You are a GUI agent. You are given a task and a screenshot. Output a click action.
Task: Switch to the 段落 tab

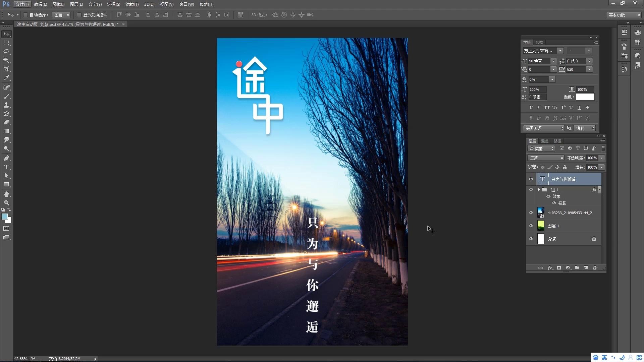(x=539, y=43)
